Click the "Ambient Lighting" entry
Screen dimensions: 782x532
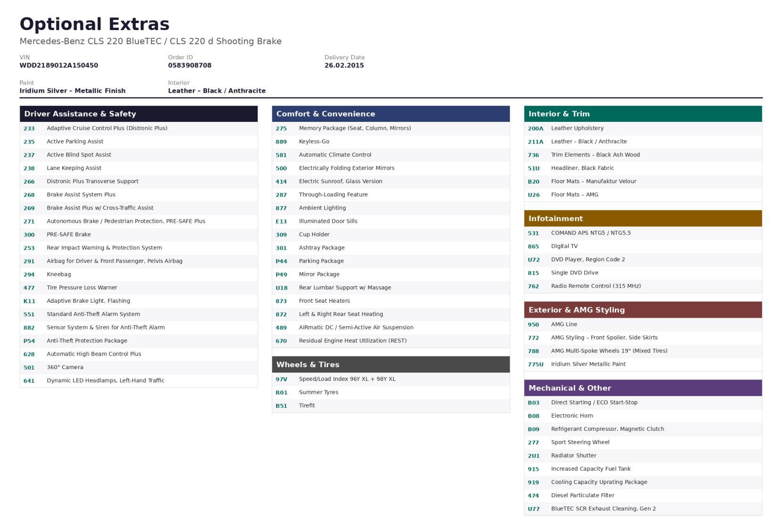tap(391, 208)
